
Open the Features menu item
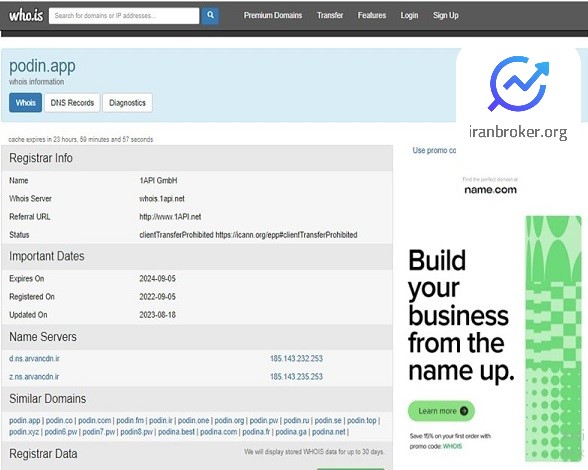coord(372,15)
